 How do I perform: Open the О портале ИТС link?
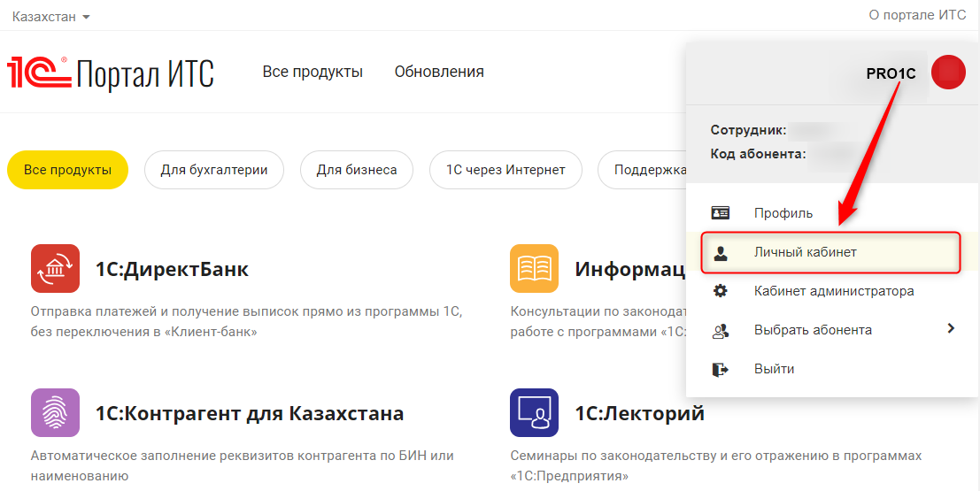[918, 15]
